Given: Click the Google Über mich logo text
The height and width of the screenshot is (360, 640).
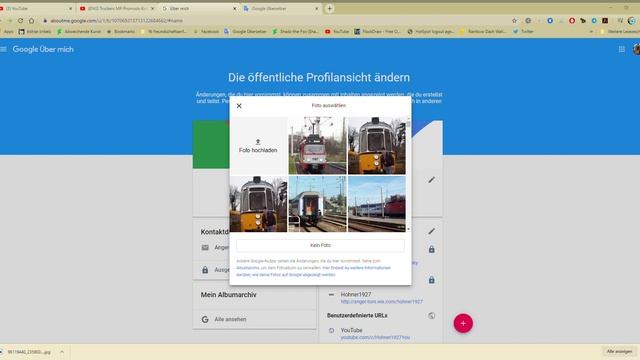Looking at the screenshot, I should pyautogui.click(x=43, y=49).
